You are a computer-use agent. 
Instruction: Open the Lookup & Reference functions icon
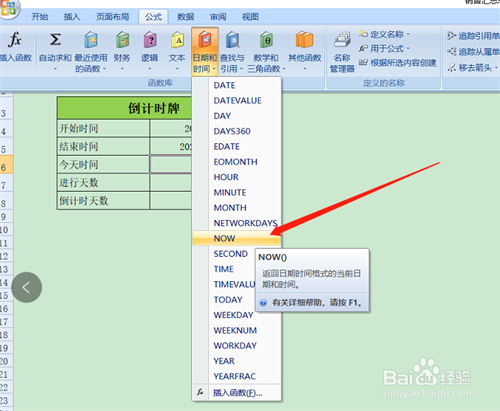(232, 40)
